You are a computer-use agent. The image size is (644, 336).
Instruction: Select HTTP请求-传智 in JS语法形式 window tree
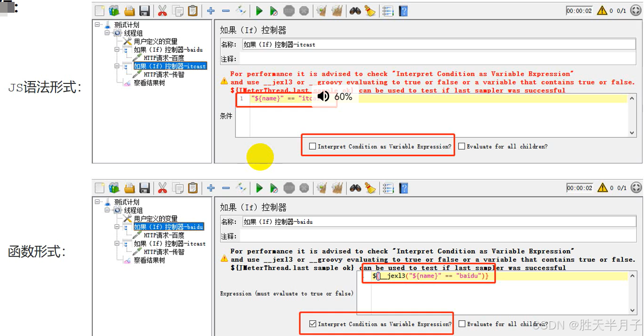(x=163, y=74)
